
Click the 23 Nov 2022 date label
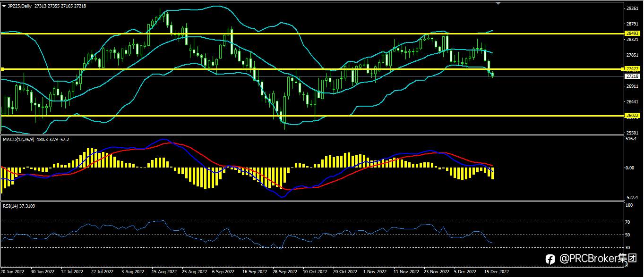[x=436, y=272]
